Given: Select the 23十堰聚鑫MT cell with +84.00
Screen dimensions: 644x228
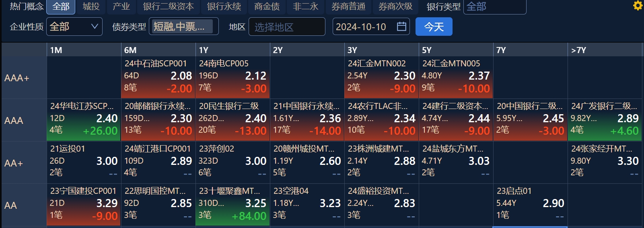Looking at the screenshot, I should (x=232, y=205).
